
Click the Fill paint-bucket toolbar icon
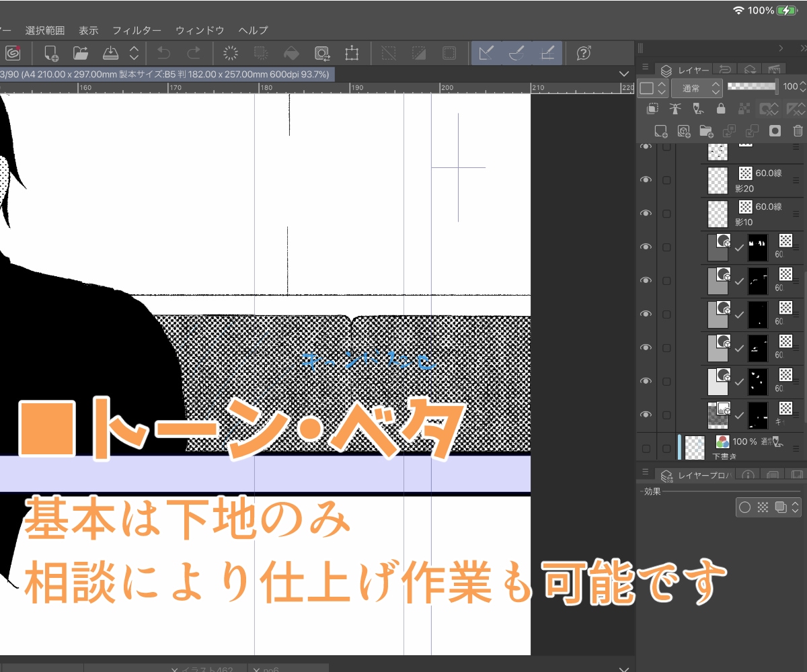point(291,53)
